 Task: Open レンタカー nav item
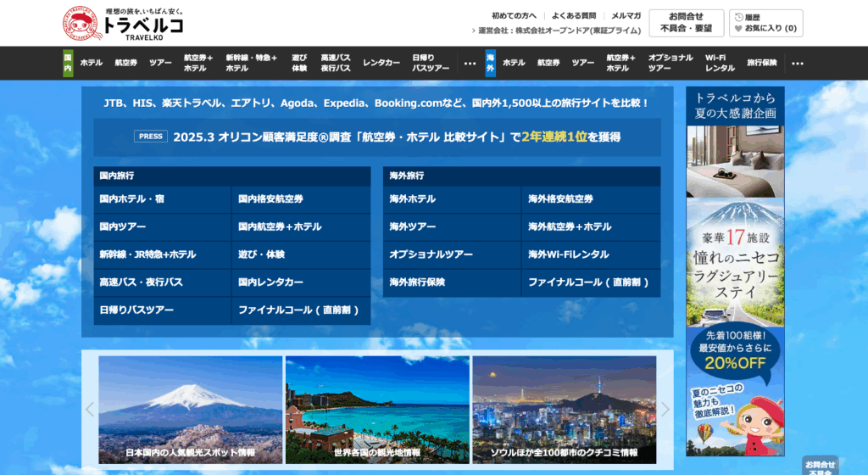pos(381,63)
